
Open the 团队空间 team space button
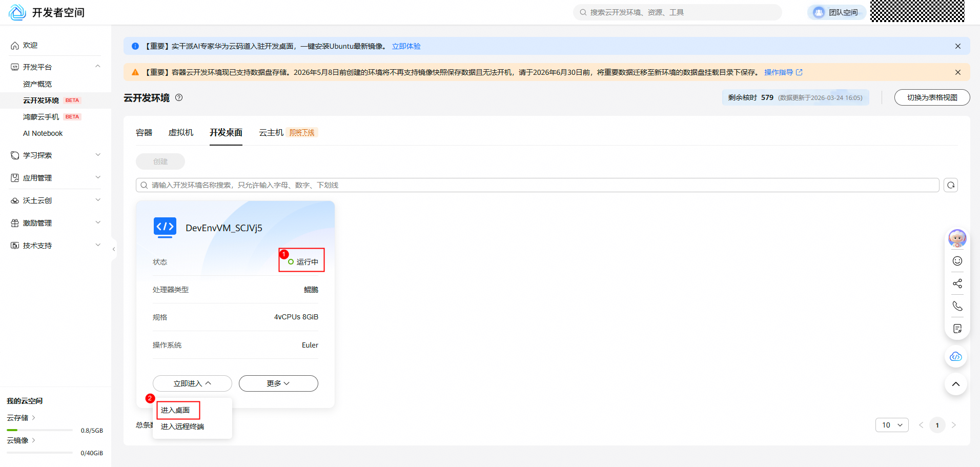[836, 12]
